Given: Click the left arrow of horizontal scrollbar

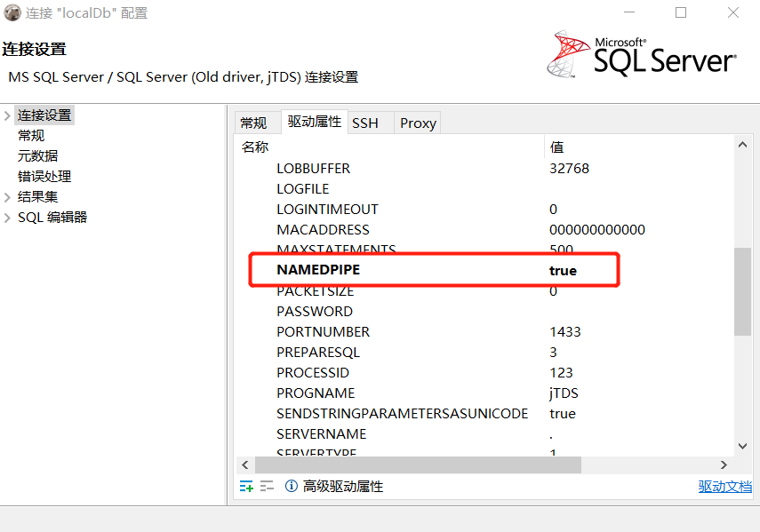Looking at the screenshot, I should 245,465.
